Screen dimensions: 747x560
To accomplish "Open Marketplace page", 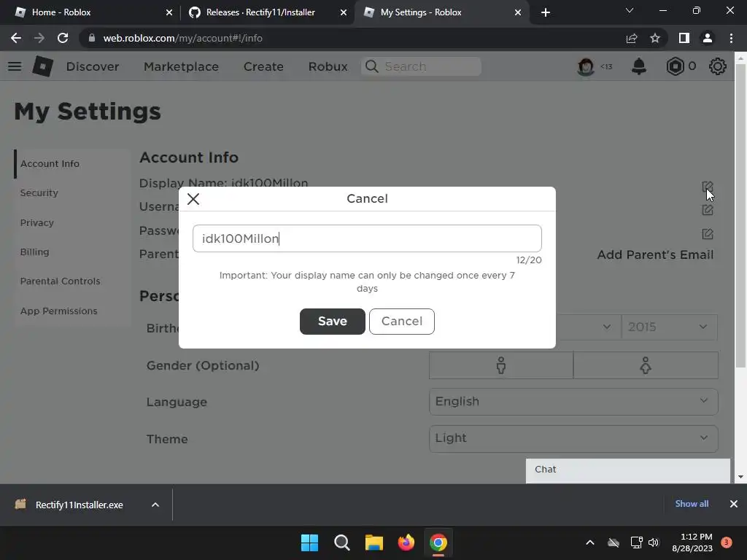I will (181, 66).
